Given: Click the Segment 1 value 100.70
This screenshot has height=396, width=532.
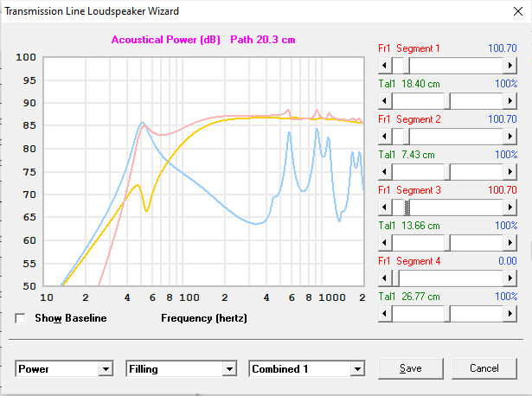Looking at the screenshot, I should click(502, 48).
